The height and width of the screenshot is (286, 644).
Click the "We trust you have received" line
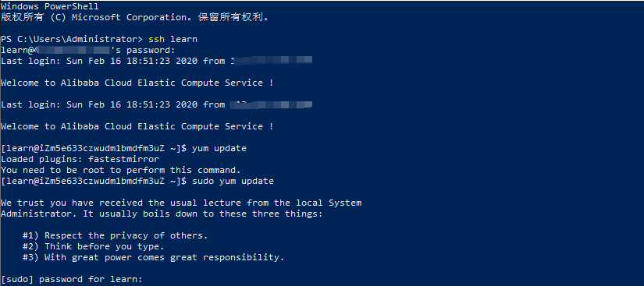pos(181,203)
